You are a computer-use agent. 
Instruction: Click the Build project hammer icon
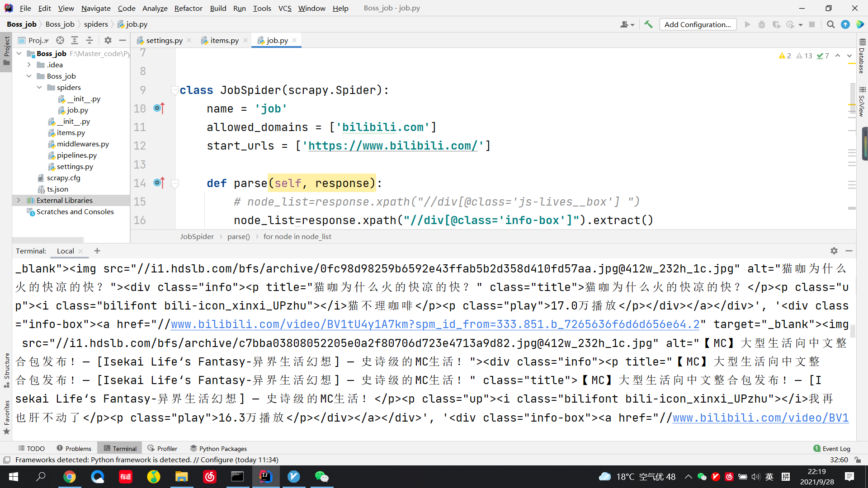648,24
